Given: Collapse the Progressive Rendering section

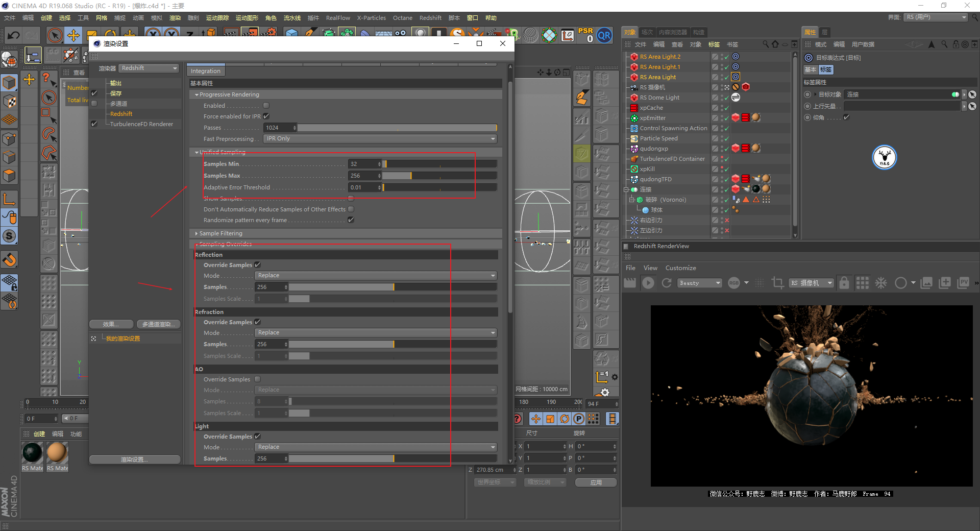Looking at the screenshot, I should (x=197, y=95).
